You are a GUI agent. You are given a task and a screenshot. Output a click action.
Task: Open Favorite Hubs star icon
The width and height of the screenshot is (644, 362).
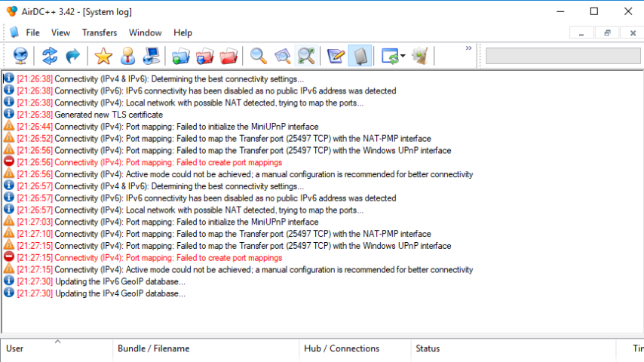[x=103, y=56]
